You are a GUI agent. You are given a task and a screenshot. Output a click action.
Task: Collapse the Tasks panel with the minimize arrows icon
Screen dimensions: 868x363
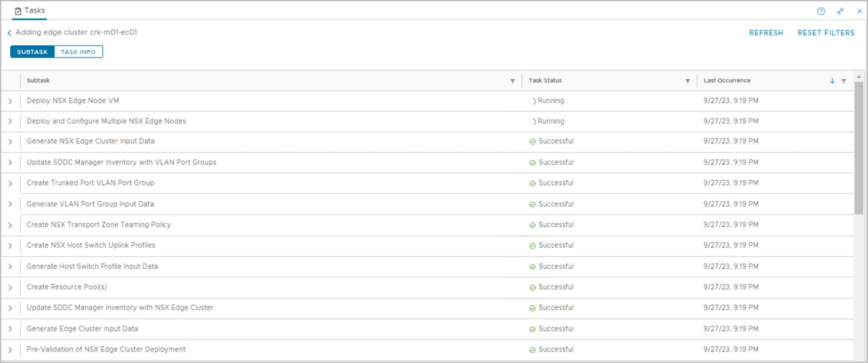point(840,11)
